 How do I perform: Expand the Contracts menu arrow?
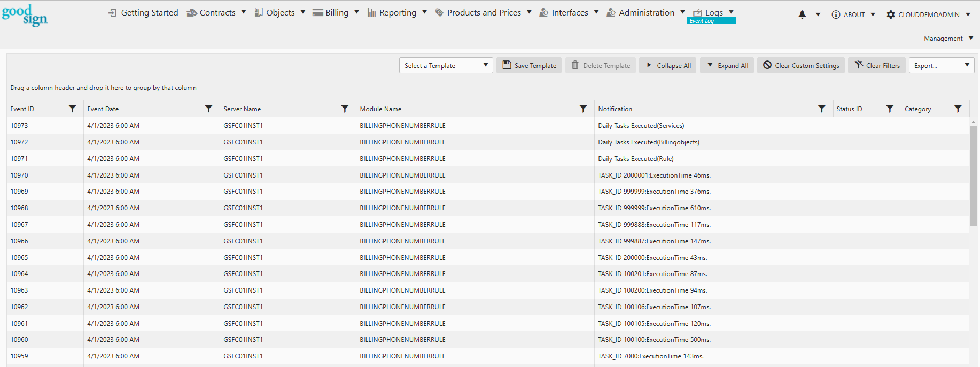tap(244, 12)
